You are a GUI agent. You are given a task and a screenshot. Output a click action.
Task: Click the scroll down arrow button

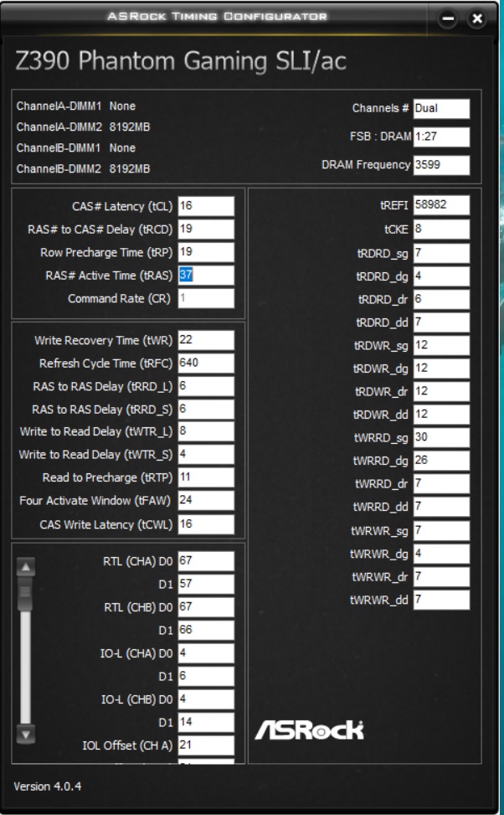(x=26, y=734)
